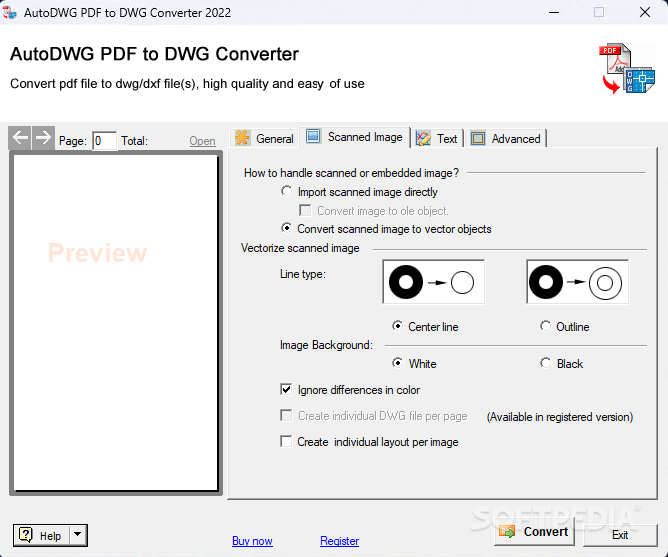668x557 pixels.
Task: Go to next page with right arrow
Action: [x=43, y=138]
